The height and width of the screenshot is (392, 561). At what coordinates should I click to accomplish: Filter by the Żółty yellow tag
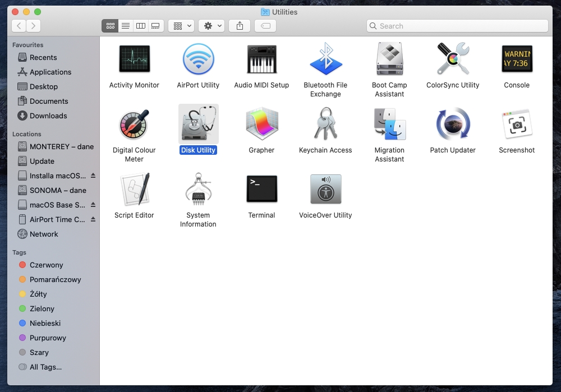[x=53, y=294]
